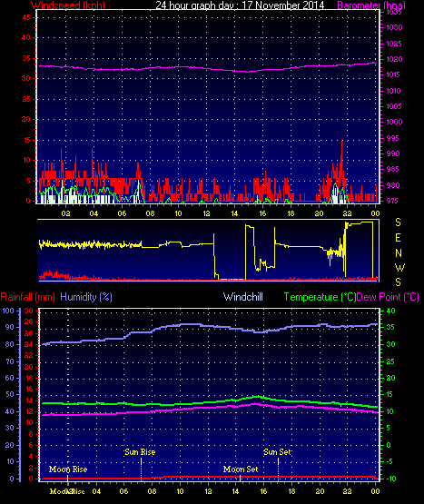Click the 1035 value on barometer axis

point(394,12)
